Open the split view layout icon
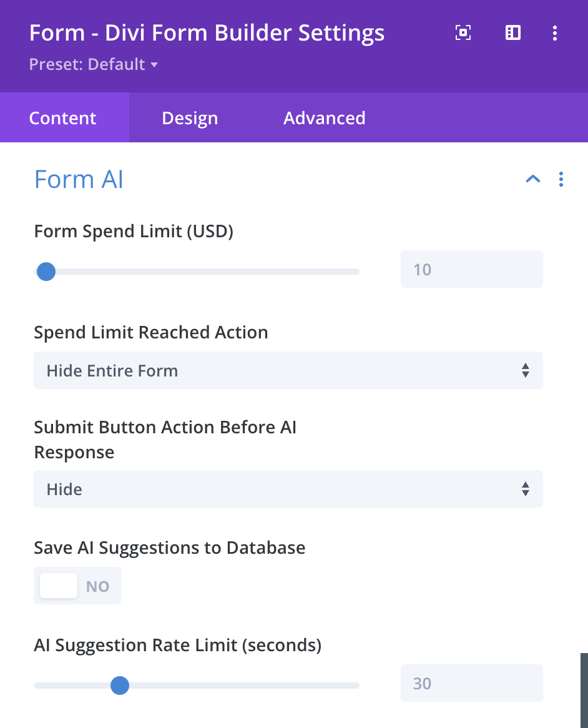Viewport: 588px width, 728px height. tap(512, 32)
